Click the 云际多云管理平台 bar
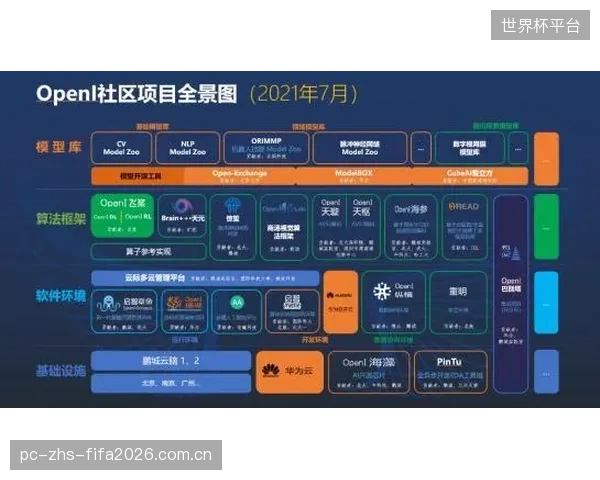 tap(205, 278)
